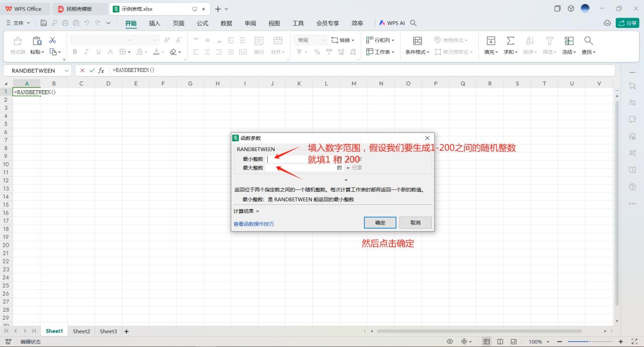The width and height of the screenshot is (644, 347).
Task: Switch to the 插入 ribbon tab
Action: click(x=154, y=23)
